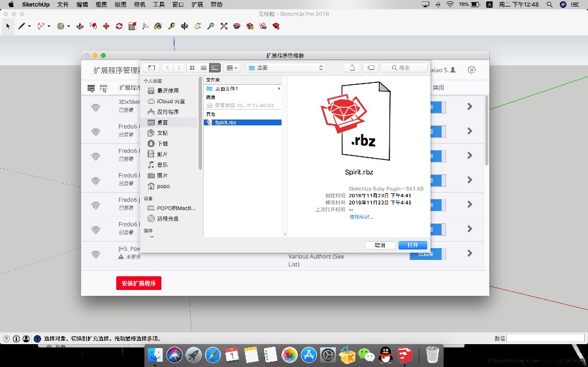Select the Spirit.rbz file
Image resolution: width=588 pixels, height=367 pixels.
[242, 123]
